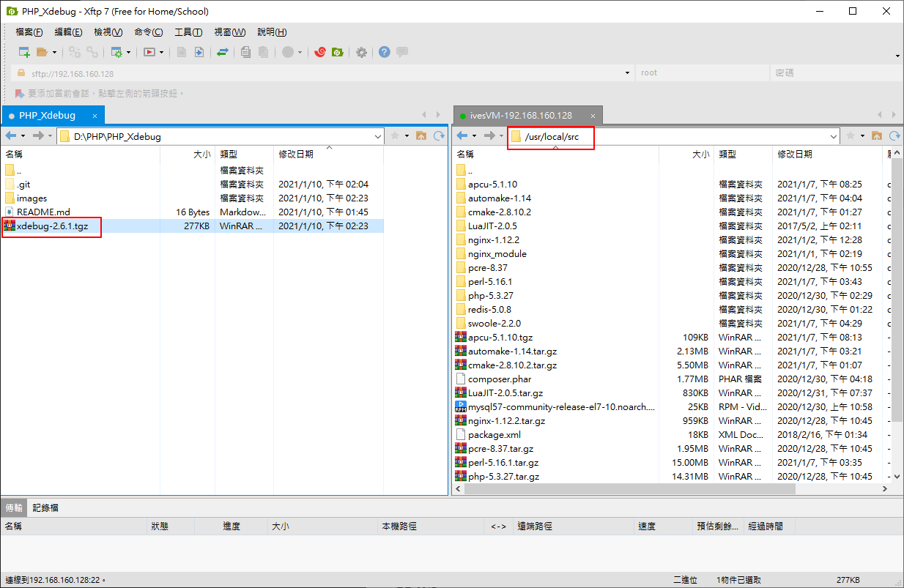Click the session properties gear-window icon
Image resolution: width=904 pixels, height=588 pixels.
click(116, 52)
